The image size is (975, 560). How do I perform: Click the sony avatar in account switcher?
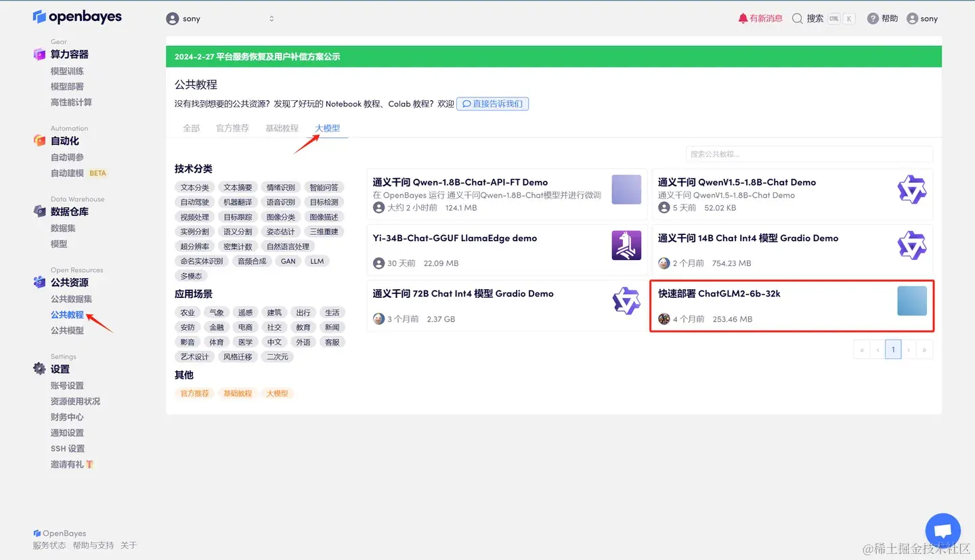coord(173,19)
